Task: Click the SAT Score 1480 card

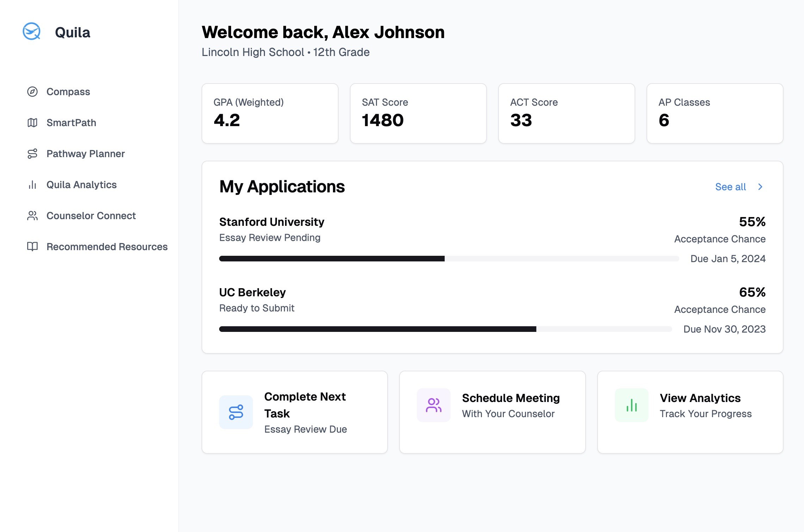Action: click(x=418, y=113)
